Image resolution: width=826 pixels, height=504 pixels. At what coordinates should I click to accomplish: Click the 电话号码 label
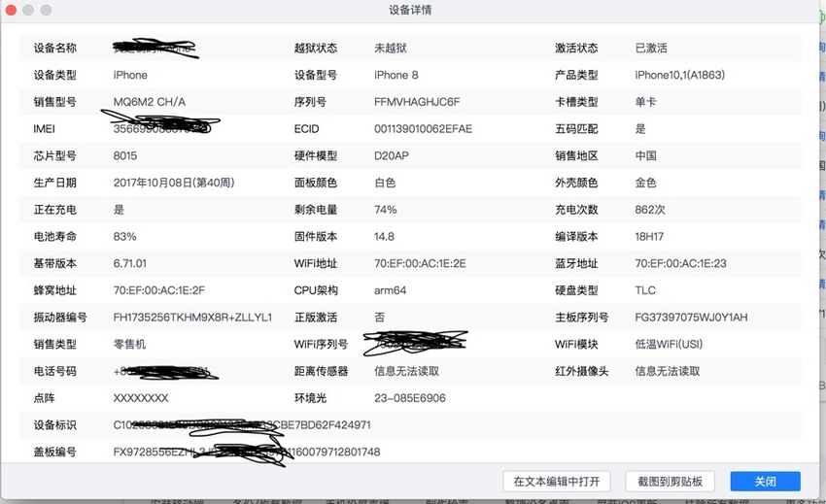[54, 370]
